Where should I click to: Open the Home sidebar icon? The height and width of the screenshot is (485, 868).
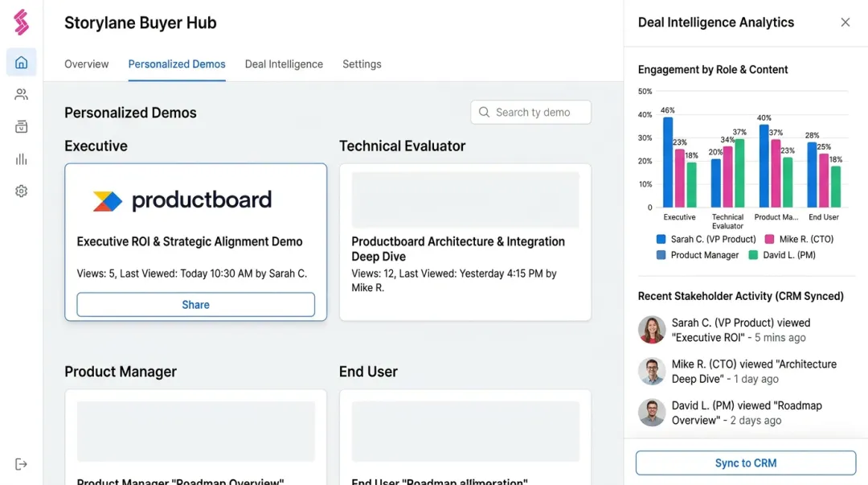[x=21, y=62]
